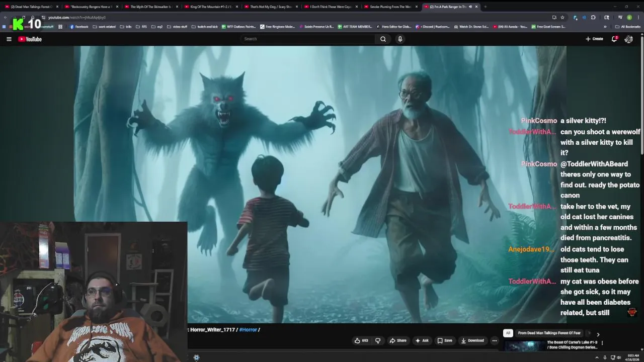Open a new browser tab with plus
Viewport: 644px width, 362px height.
(x=485, y=7)
